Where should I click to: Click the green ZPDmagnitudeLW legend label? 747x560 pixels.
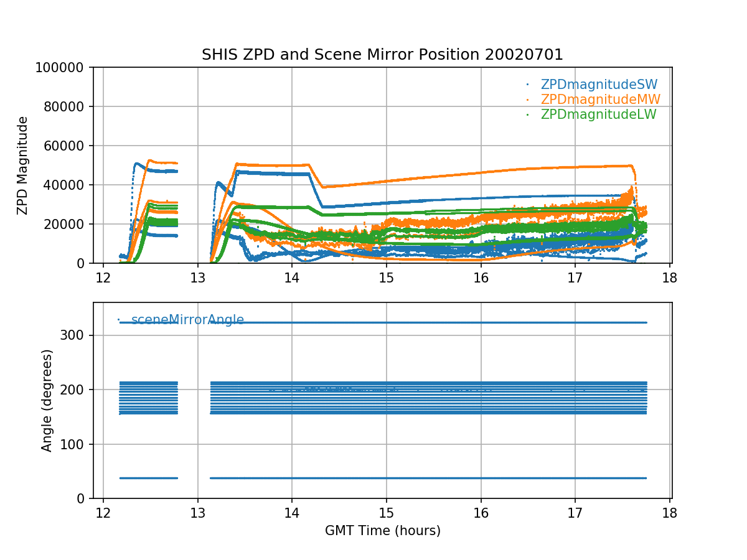coord(598,114)
